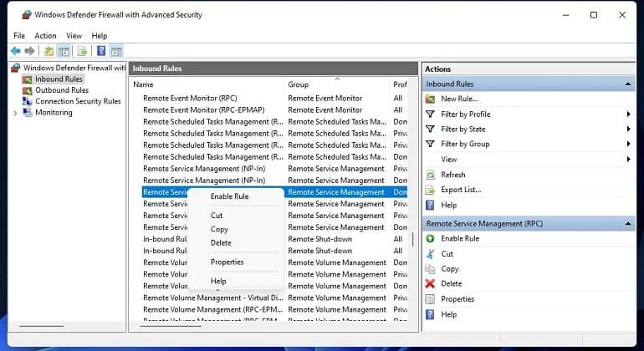Click the Connection Security Rules tree icon
Screen dimensions: 644x351
coord(27,101)
